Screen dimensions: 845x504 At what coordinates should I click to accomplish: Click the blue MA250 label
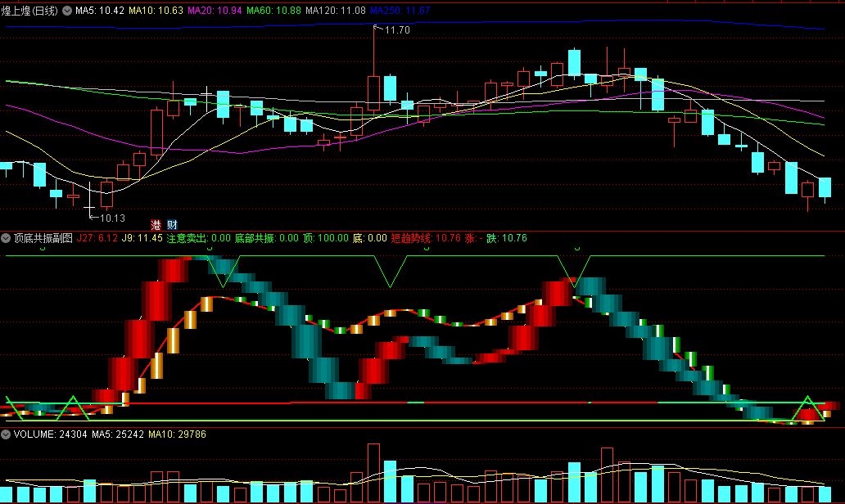[x=400, y=11]
